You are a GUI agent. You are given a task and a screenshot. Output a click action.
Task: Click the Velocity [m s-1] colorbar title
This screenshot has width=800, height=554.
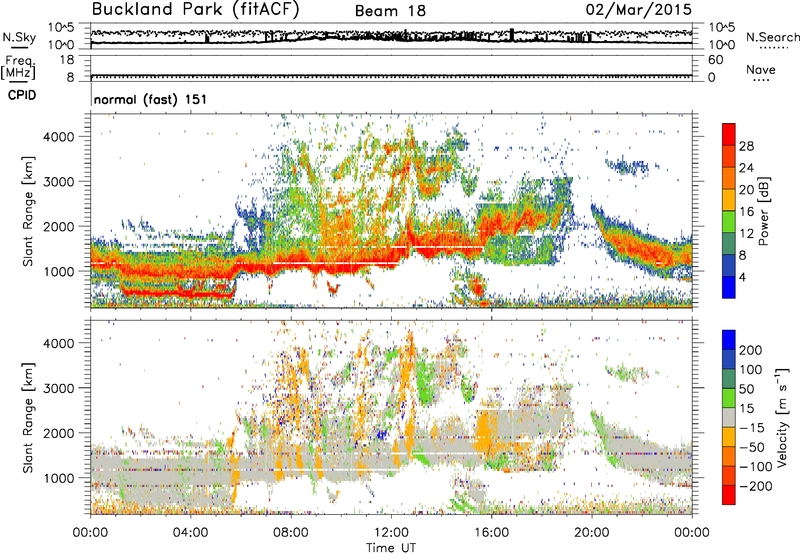(x=783, y=417)
